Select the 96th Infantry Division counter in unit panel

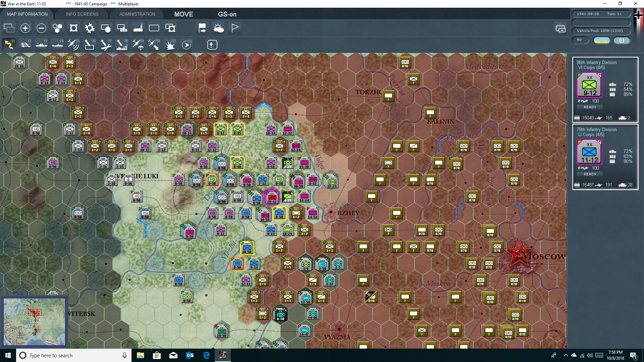[589, 85]
